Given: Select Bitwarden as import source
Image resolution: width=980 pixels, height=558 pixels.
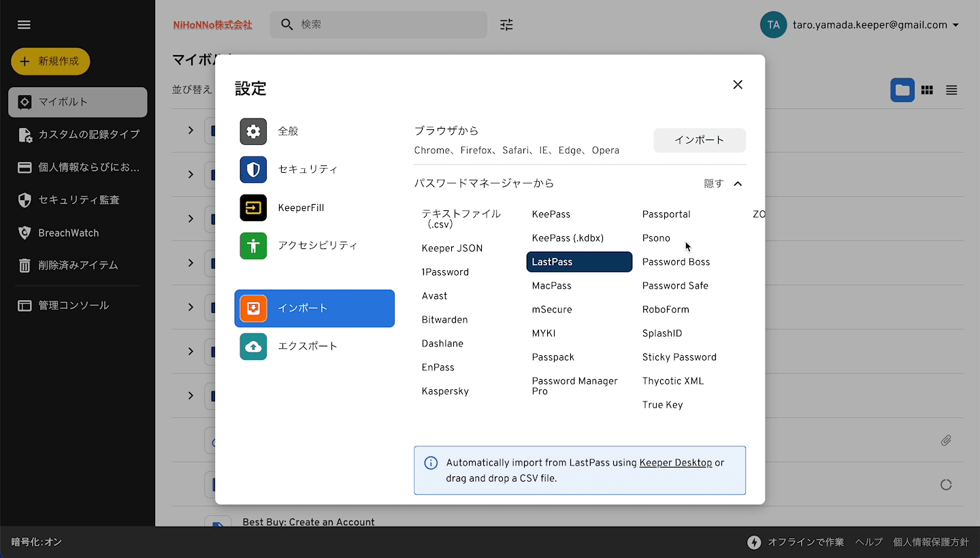Looking at the screenshot, I should tap(444, 320).
